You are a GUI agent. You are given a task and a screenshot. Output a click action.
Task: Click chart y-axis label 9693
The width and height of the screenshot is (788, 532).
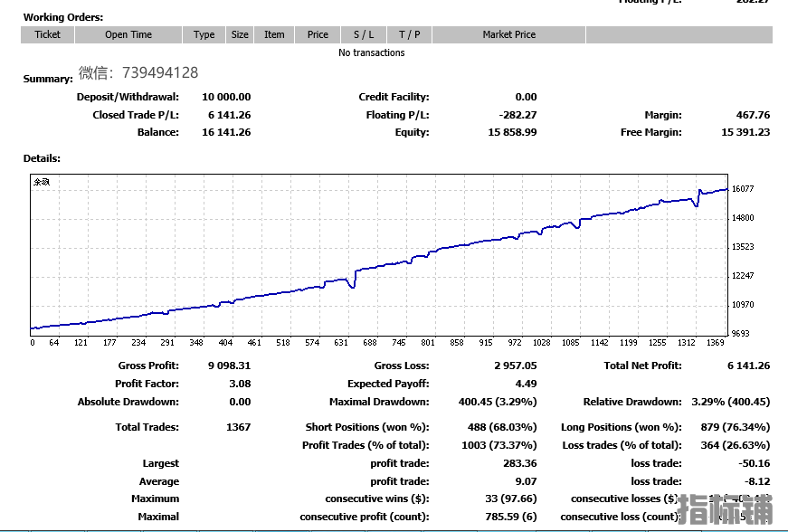740,334
